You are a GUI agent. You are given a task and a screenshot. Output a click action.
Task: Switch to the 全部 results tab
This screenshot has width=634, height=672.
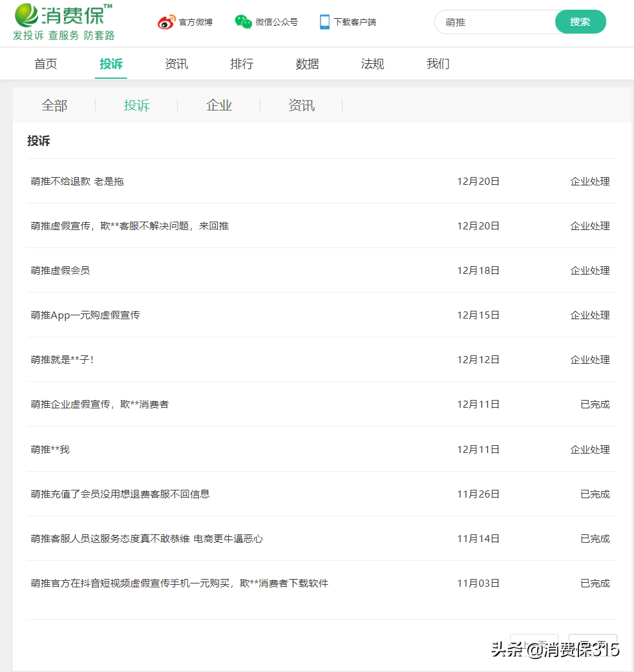coord(54,105)
